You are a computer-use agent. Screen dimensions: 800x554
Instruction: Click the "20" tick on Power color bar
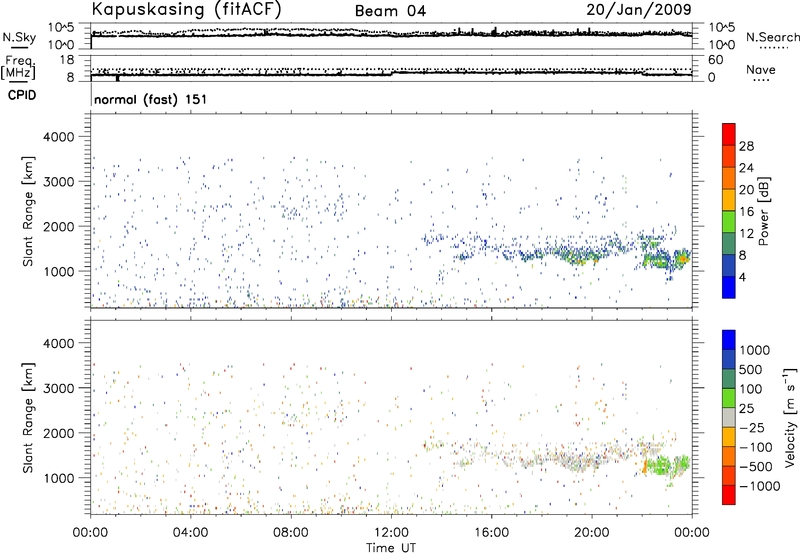point(746,190)
